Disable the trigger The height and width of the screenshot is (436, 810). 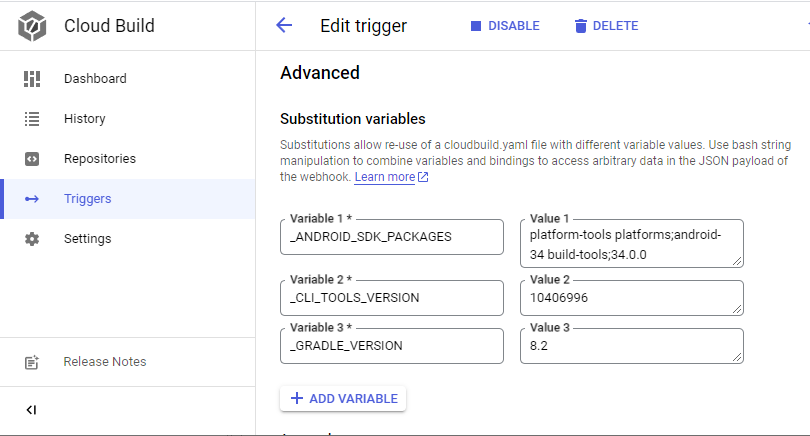[504, 26]
